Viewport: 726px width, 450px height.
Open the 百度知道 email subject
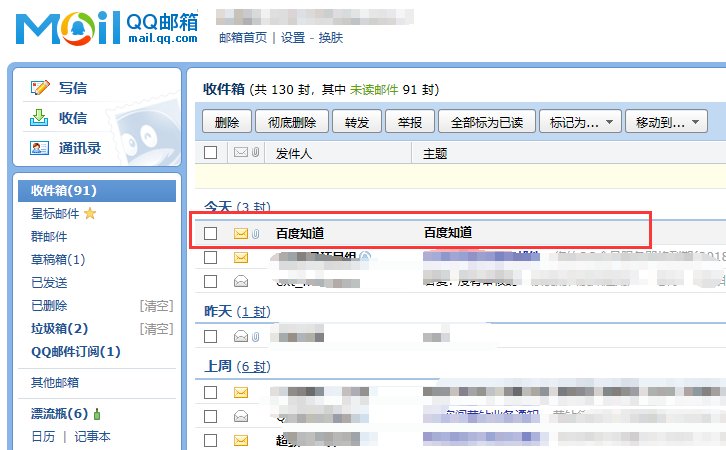[x=448, y=232]
